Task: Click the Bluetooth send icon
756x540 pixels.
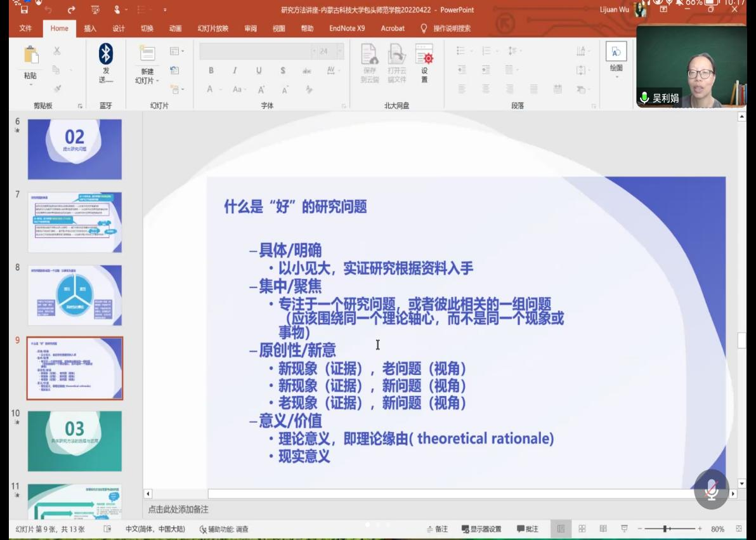Action: pos(106,55)
